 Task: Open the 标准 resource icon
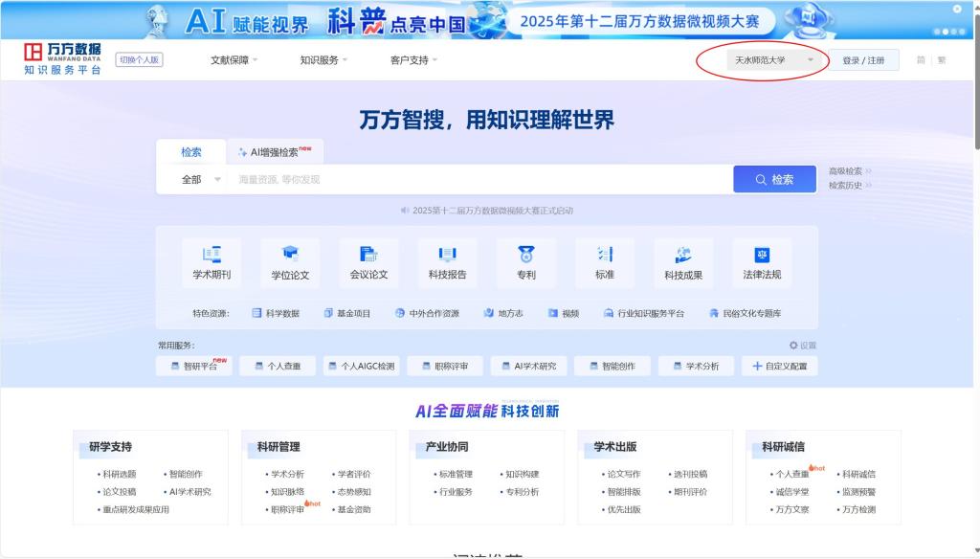(x=605, y=262)
